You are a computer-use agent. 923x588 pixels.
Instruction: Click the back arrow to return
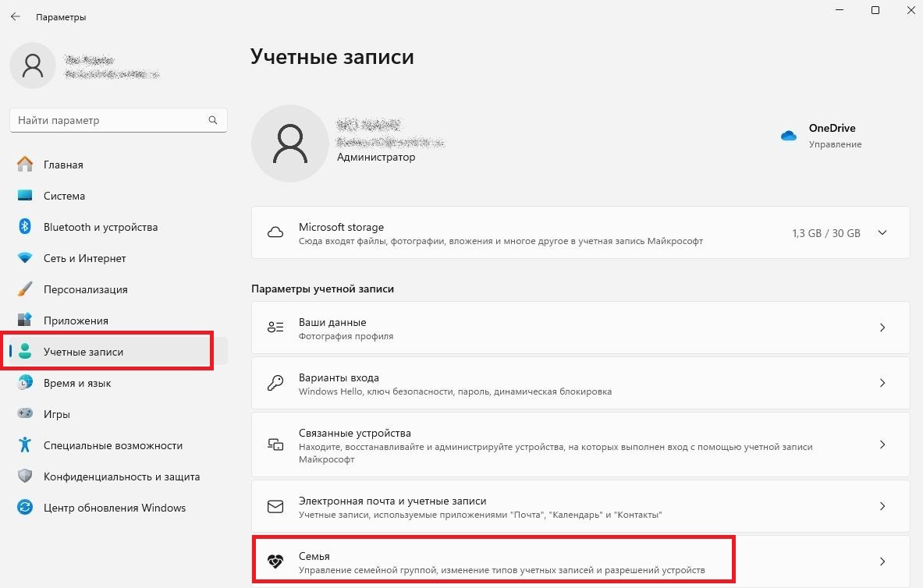[15, 16]
